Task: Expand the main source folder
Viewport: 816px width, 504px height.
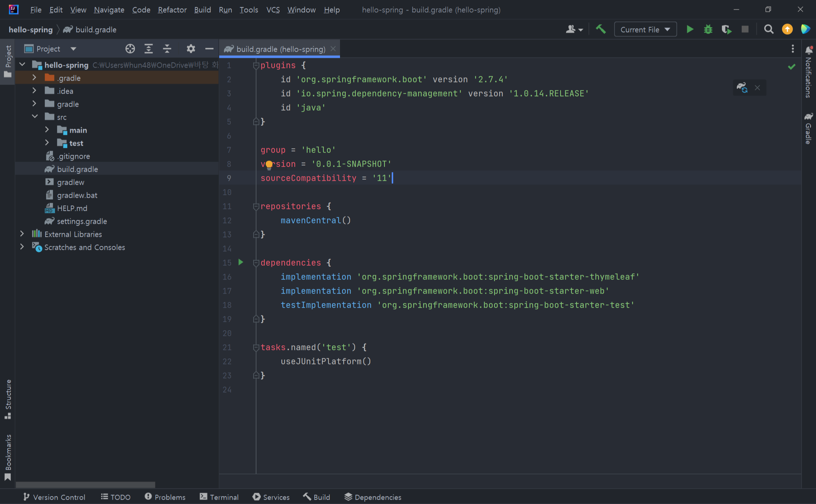Action: tap(47, 130)
